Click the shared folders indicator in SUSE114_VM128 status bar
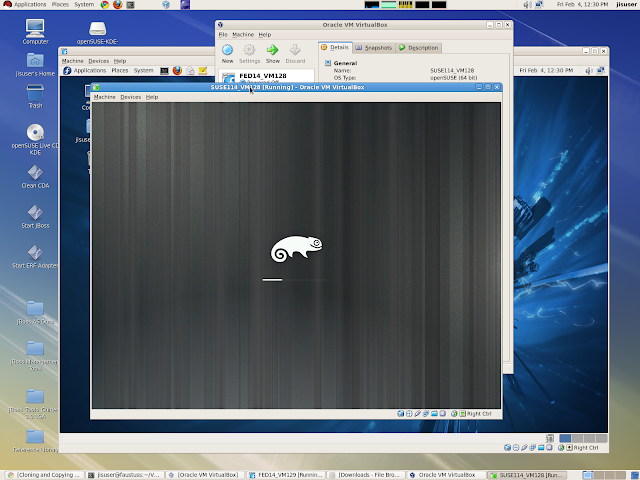This screenshot has height=480, width=640. pos(434,413)
